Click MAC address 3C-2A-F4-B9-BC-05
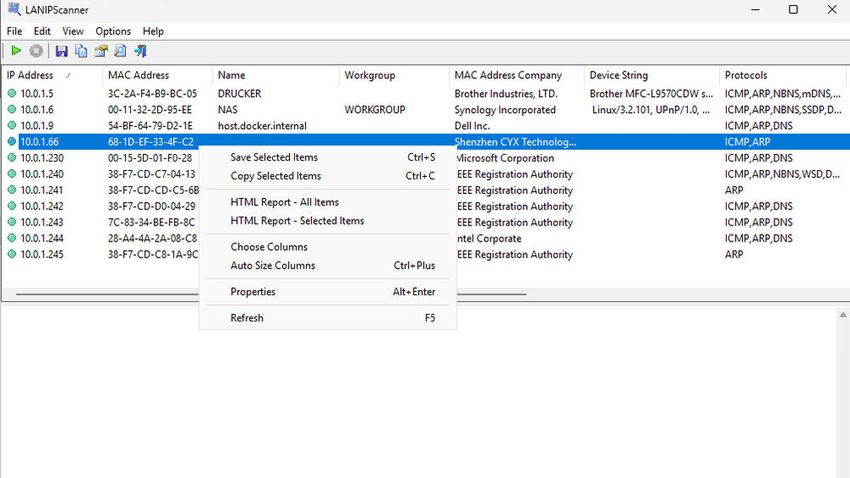Image resolution: width=850 pixels, height=478 pixels. click(152, 94)
